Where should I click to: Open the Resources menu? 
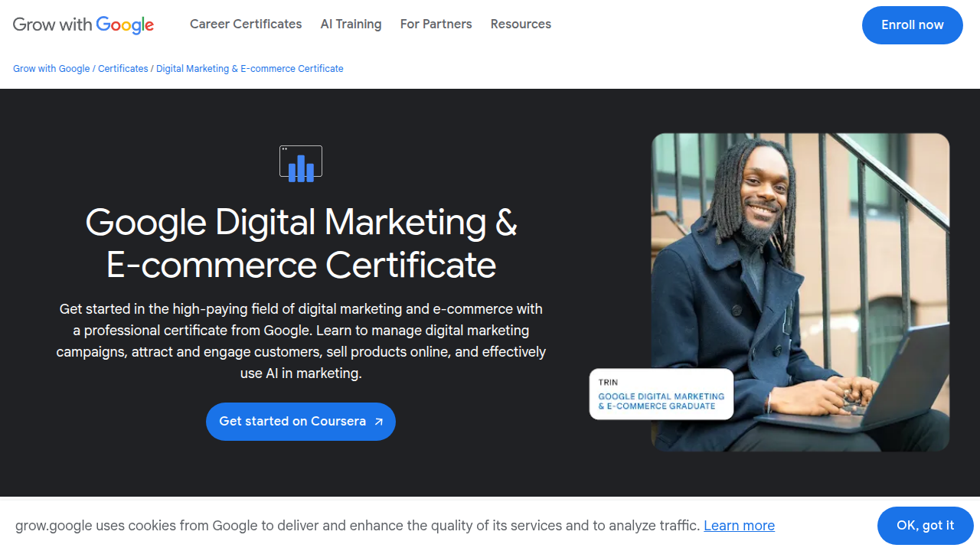[521, 24]
